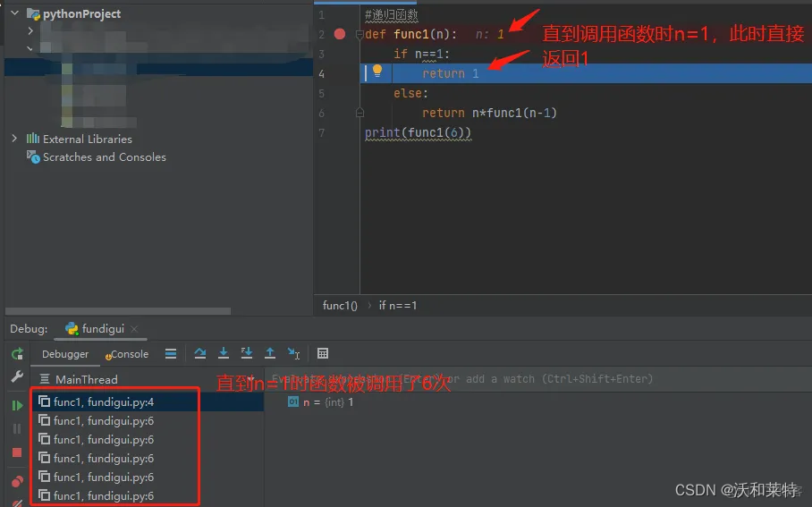Click Step Into My Code icon

(x=247, y=353)
